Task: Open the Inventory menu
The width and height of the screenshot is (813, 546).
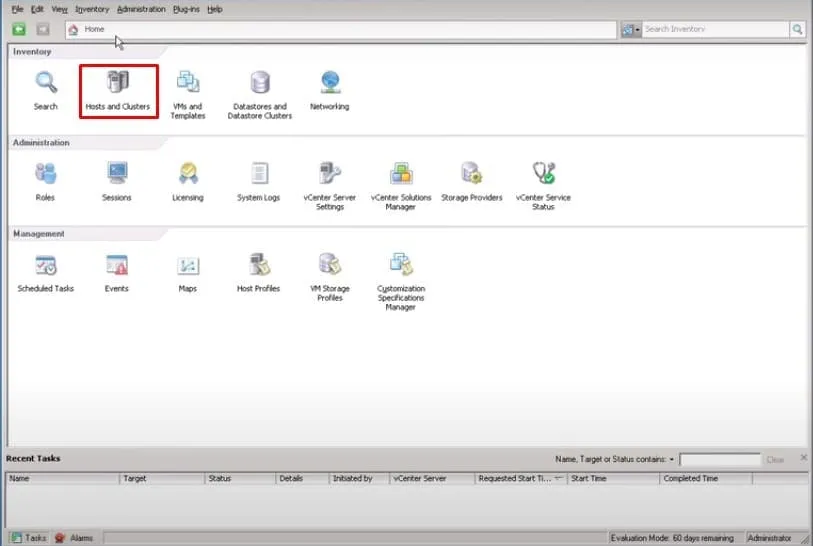Action: coord(92,9)
